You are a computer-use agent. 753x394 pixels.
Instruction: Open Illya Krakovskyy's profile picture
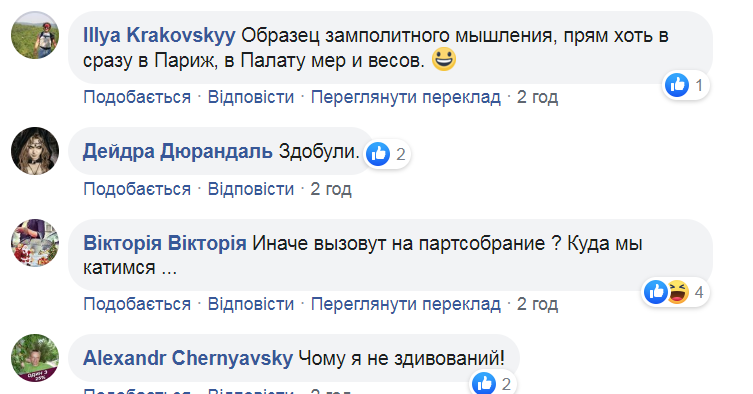click(x=35, y=35)
